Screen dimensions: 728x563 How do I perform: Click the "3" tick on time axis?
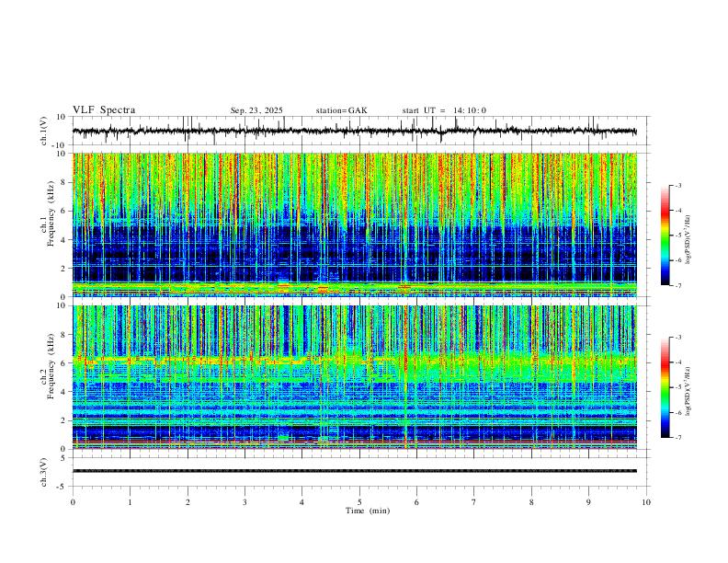[x=245, y=502]
